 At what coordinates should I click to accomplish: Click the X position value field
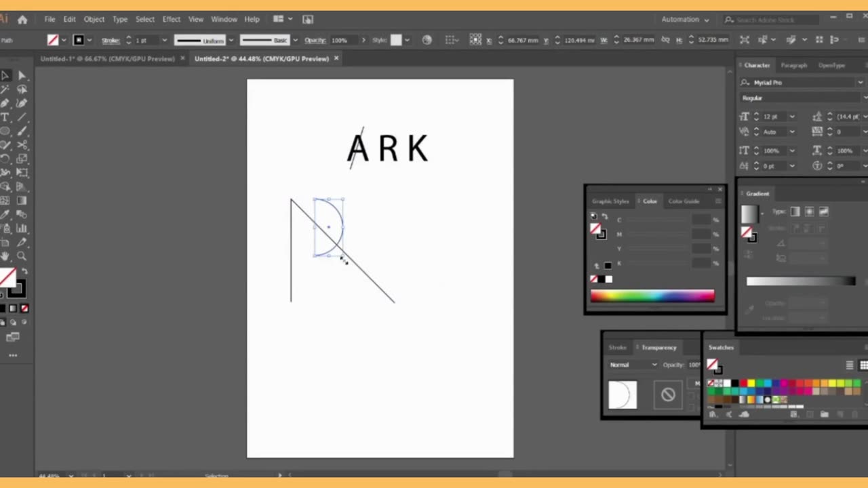click(522, 41)
